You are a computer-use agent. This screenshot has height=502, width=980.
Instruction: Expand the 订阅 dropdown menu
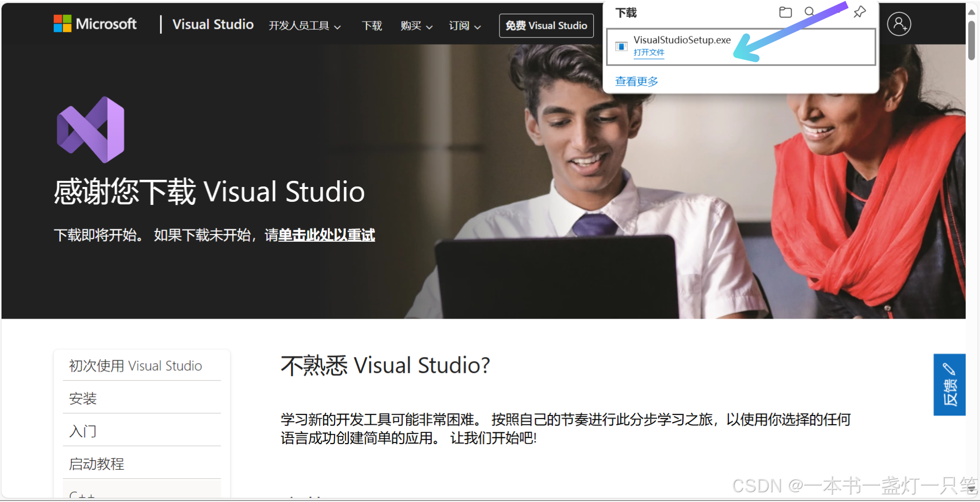(x=464, y=26)
